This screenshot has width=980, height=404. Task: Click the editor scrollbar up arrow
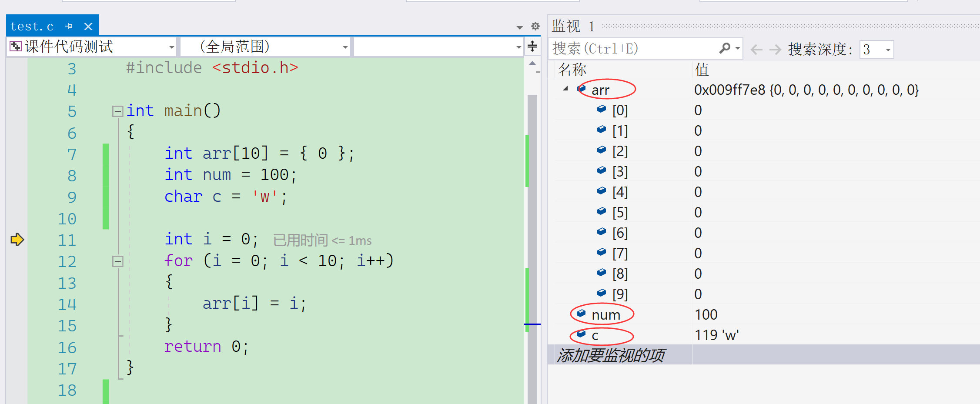[x=532, y=63]
